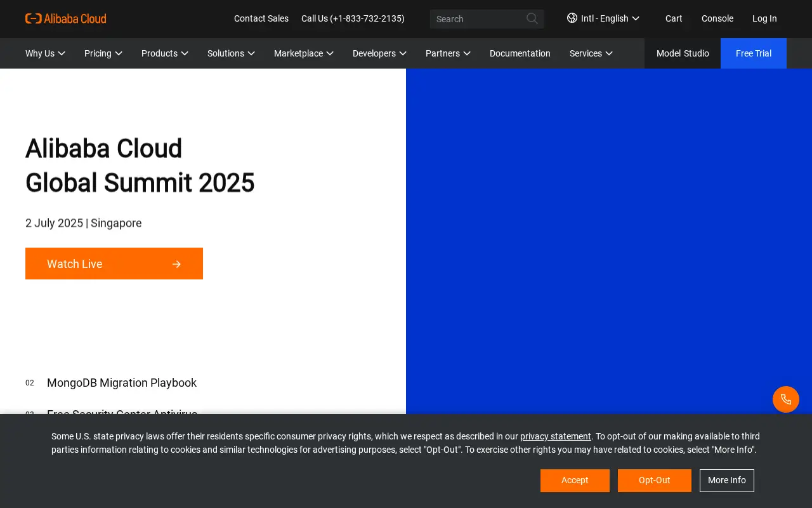Open the Console link

(x=717, y=18)
